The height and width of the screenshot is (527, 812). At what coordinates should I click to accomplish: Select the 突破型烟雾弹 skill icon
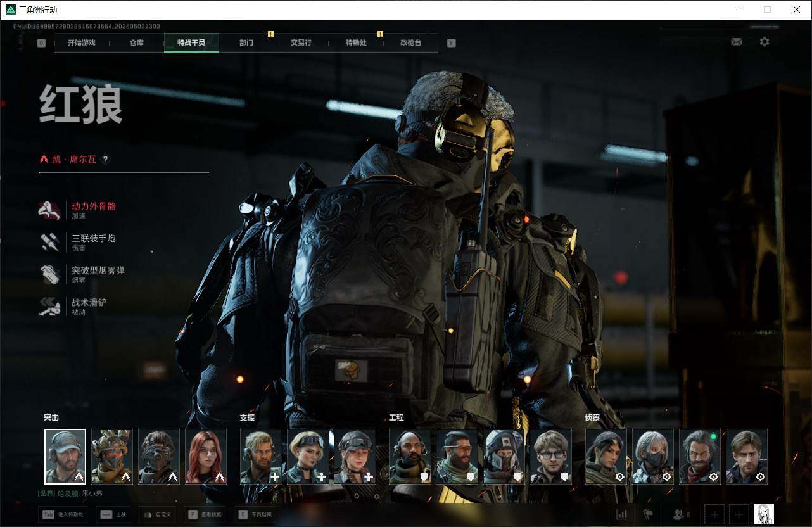(x=49, y=274)
